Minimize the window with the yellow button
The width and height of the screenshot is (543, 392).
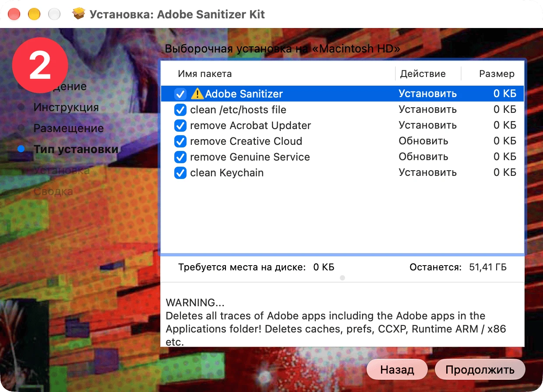point(34,14)
